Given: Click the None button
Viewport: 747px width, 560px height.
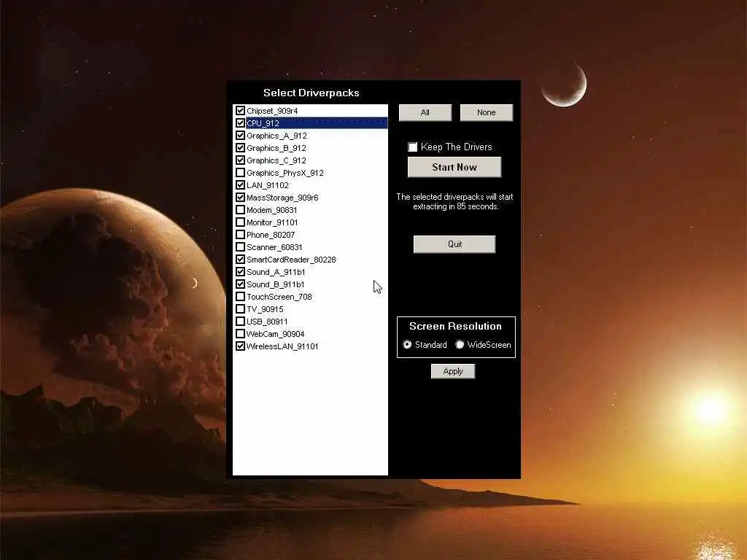Looking at the screenshot, I should (487, 112).
